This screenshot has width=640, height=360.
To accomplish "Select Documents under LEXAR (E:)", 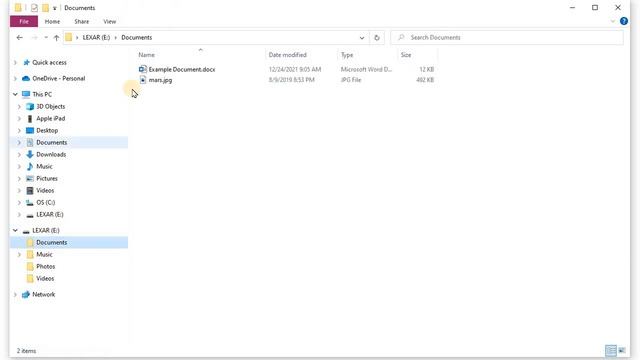I will [x=51, y=242].
